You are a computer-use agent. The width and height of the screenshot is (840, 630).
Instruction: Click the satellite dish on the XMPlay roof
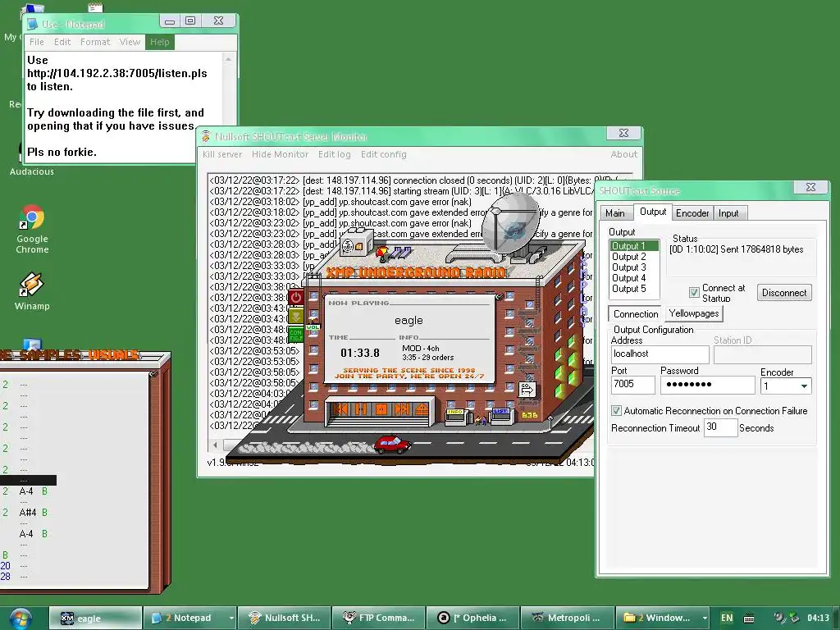(510, 223)
